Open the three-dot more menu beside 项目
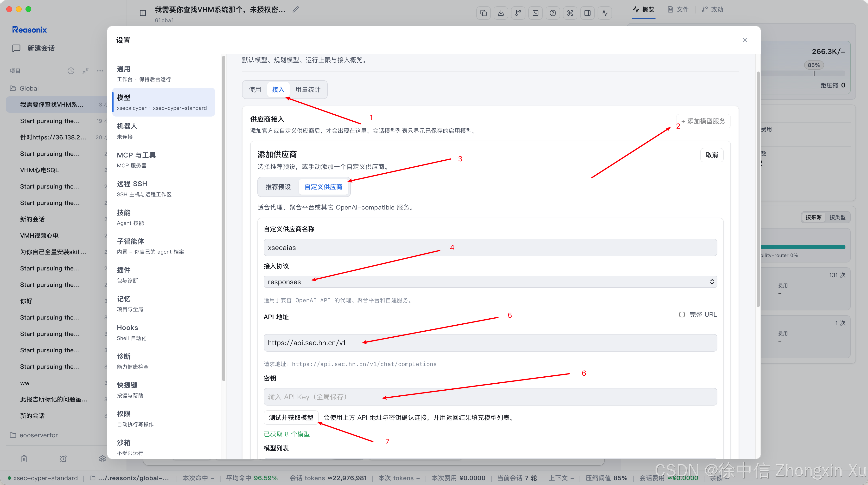This screenshot has height=485, width=868. [100, 71]
